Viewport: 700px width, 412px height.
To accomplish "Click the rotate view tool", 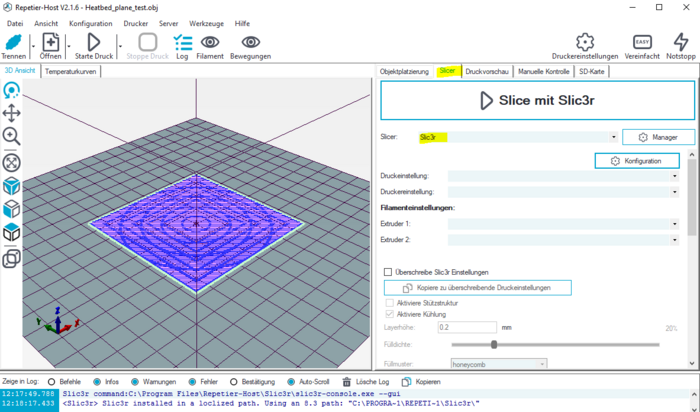I will click(12, 90).
